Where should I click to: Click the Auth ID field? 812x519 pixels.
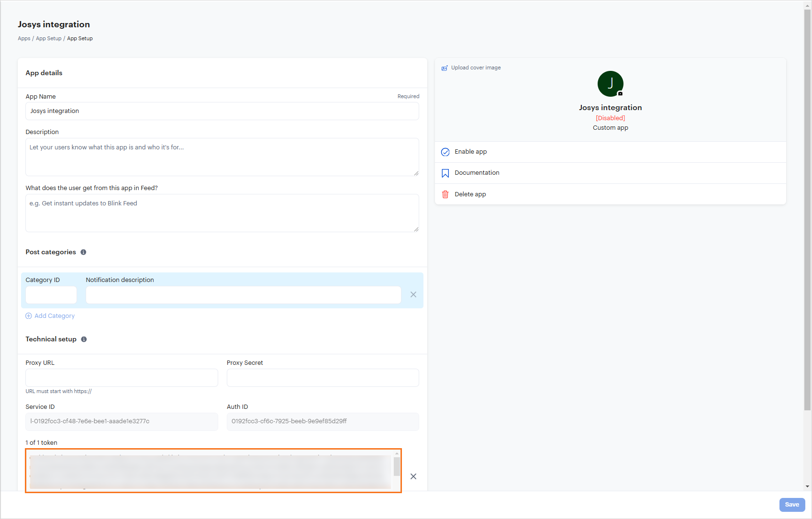point(323,422)
